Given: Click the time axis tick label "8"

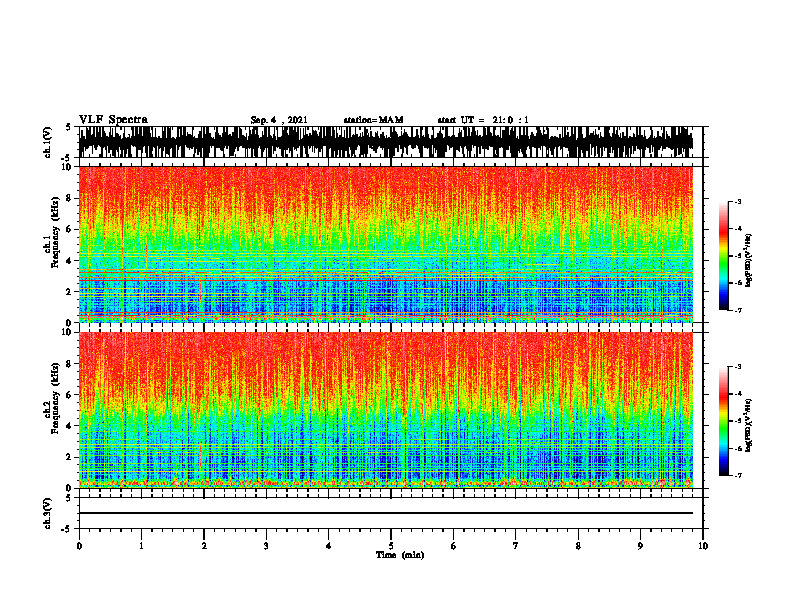Looking at the screenshot, I should point(578,546).
